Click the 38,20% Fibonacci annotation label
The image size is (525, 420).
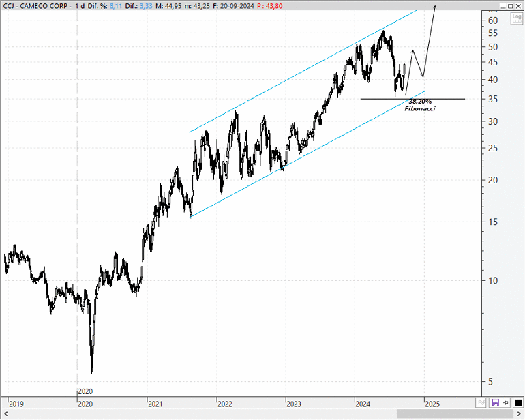tap(420, 105)
